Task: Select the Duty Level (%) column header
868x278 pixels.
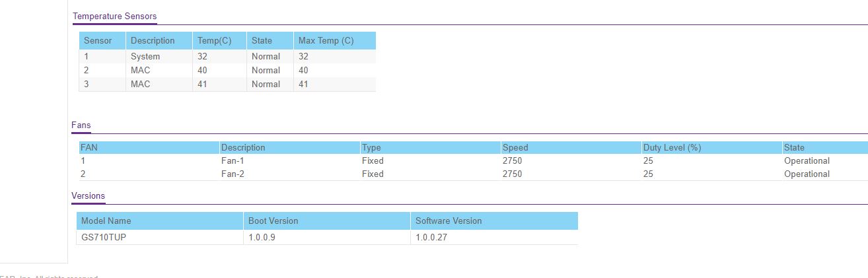Action: coord(672,147)
